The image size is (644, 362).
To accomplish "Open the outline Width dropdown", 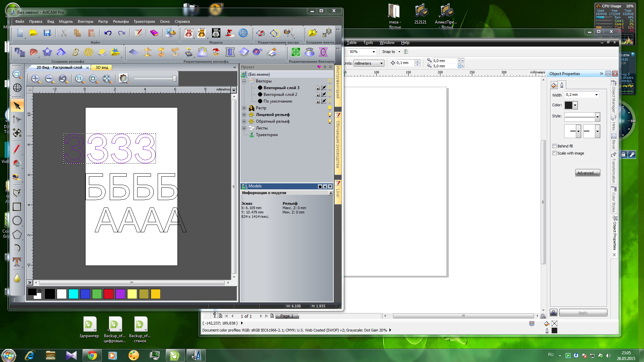I will [x=596, y=95].
